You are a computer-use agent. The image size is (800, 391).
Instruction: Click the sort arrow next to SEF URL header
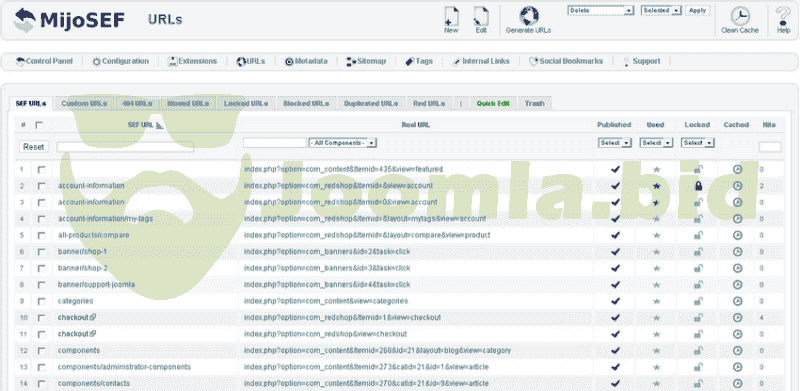pos(160,125)
